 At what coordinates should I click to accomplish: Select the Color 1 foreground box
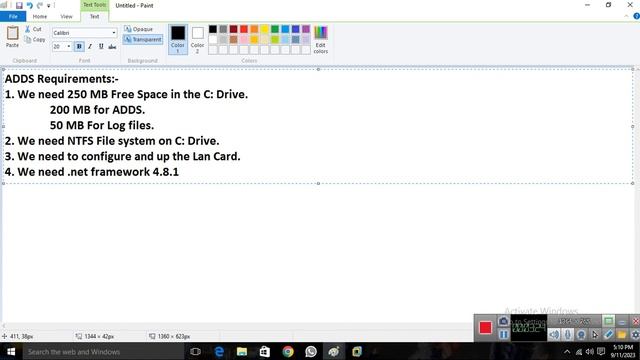pos(178,39)
